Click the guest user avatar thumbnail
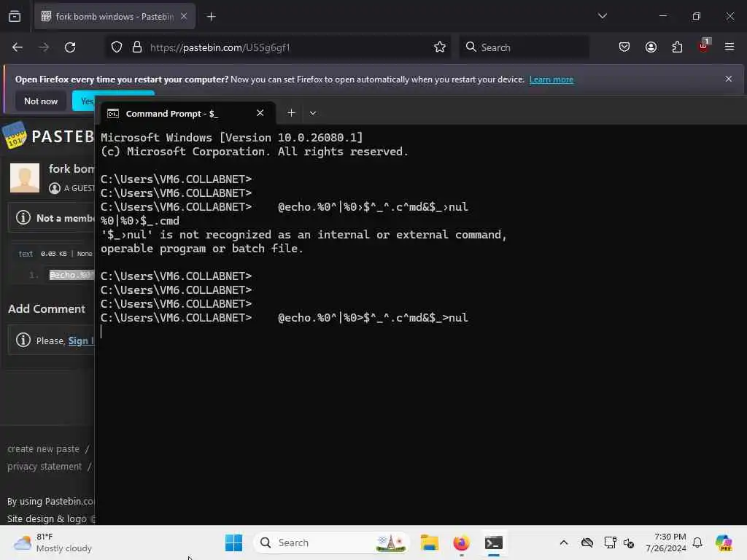This screenshot has height=560, width=747. 25,178
